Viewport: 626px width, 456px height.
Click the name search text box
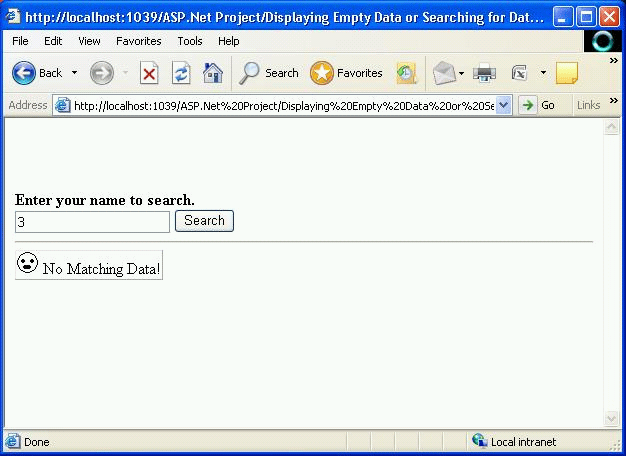coord(92,222)
